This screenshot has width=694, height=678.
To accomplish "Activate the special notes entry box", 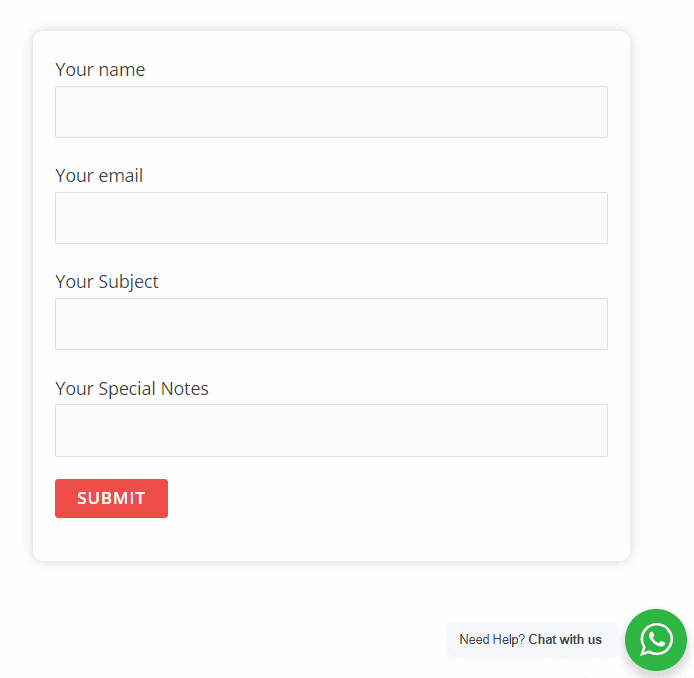I will click(331, 430).
